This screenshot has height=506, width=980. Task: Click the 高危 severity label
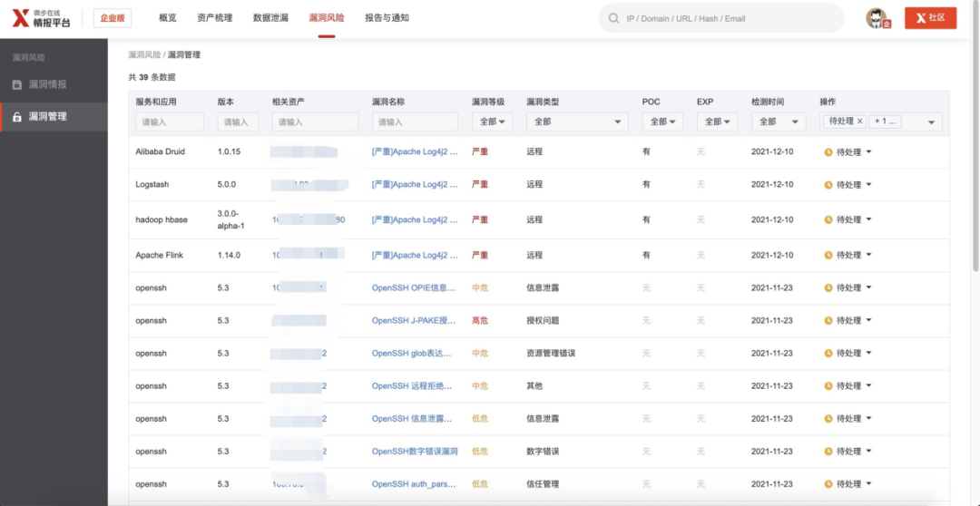[479, 320]
